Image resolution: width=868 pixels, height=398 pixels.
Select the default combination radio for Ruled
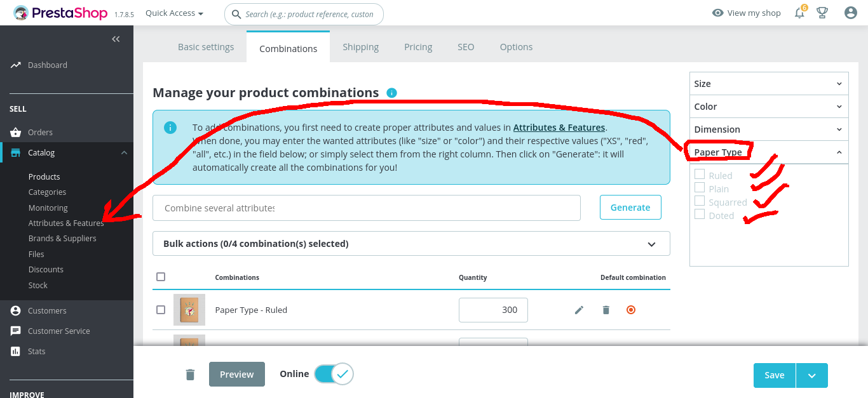[631, 310]
